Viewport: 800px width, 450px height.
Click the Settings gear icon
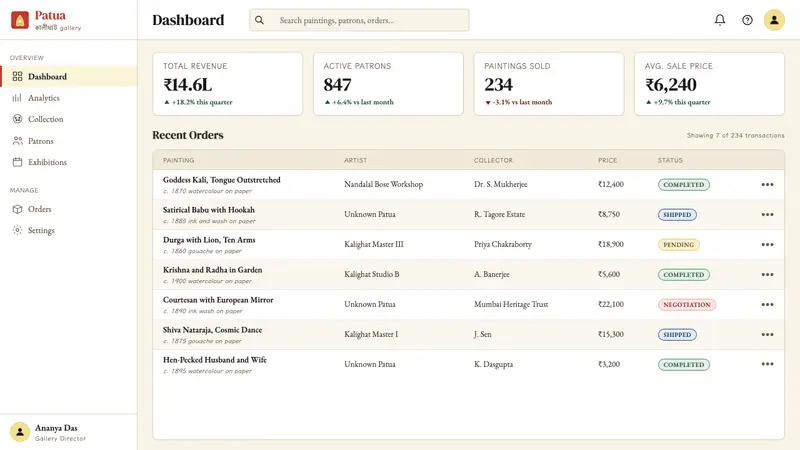click(17, 230)
